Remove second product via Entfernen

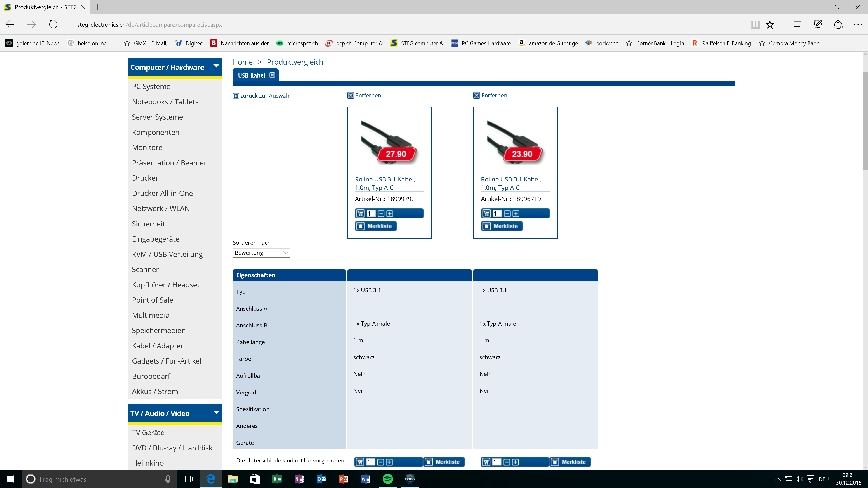[x=490, y=95]
